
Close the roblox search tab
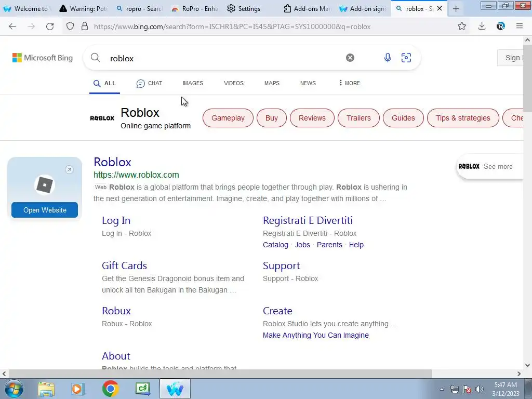[x=440, y=8]
